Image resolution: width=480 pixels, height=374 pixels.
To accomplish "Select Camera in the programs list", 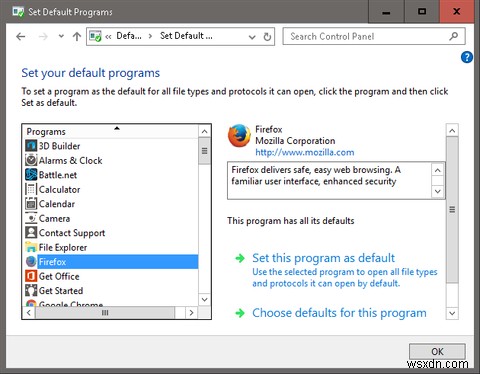I will tap(54, 218).
